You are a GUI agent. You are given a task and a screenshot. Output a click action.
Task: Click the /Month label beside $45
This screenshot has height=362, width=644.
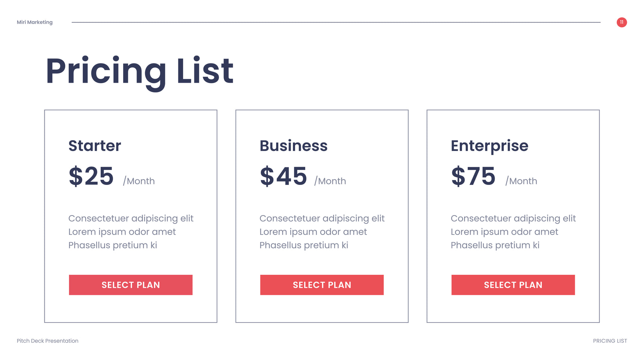tap(330, 181)
